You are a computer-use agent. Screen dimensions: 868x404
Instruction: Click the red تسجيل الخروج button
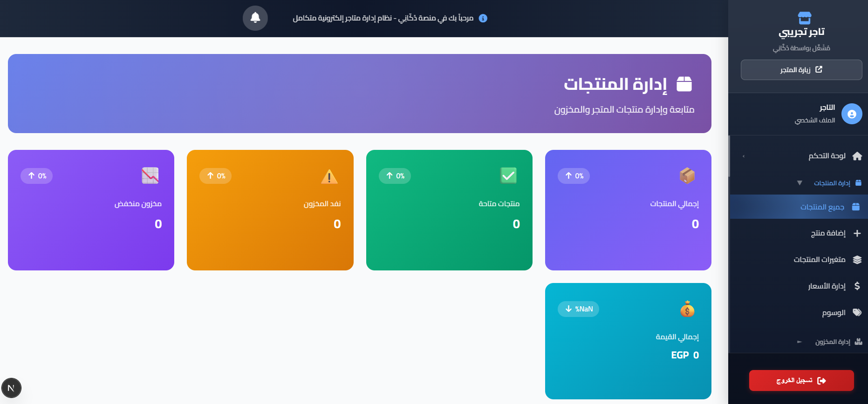[x=801, y=381]
